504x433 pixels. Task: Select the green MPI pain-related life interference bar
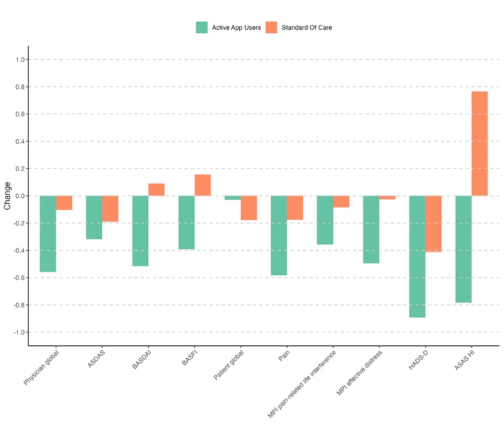point(325,220)
